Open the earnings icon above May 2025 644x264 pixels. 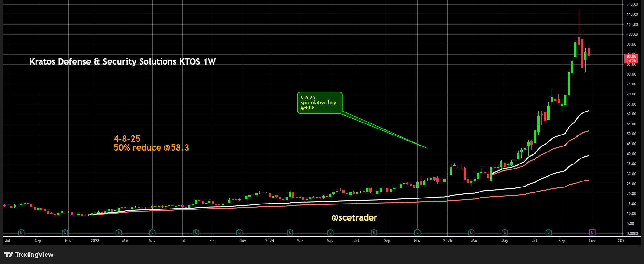505,232
